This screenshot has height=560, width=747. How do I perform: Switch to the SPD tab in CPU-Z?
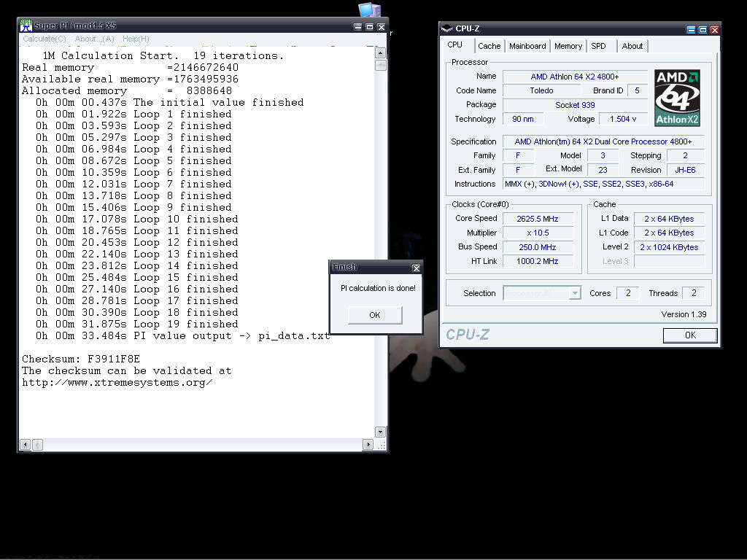click(x=598, y=46)
